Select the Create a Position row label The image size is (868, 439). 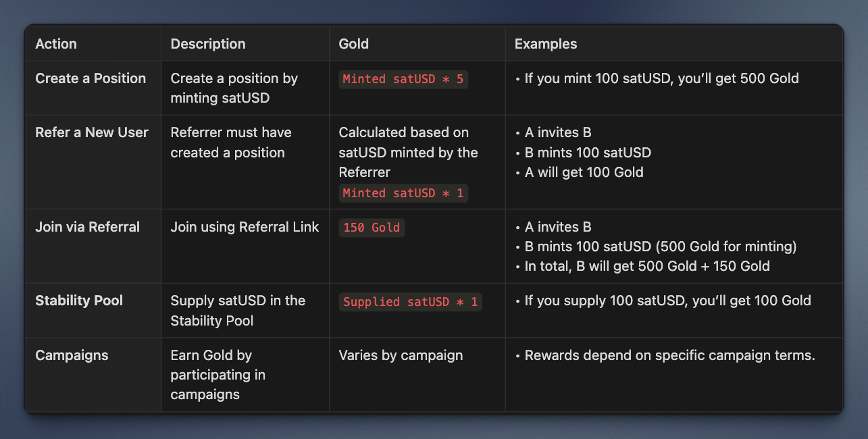tap(91, 78)
